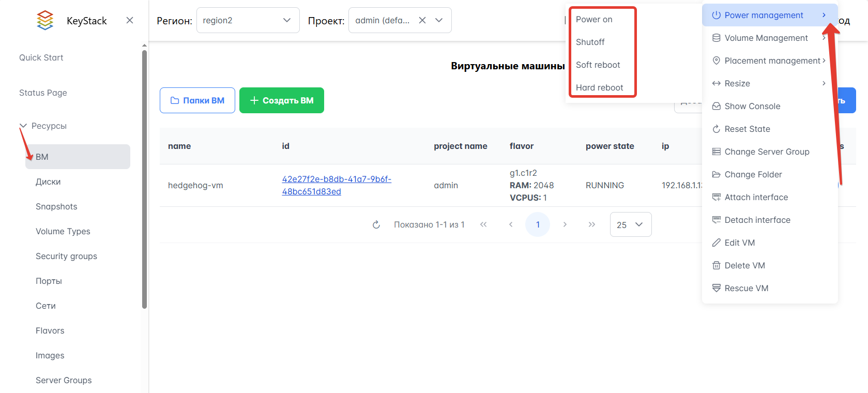
Task: Go to first page double-arrow icon
Action: [483, 224]
